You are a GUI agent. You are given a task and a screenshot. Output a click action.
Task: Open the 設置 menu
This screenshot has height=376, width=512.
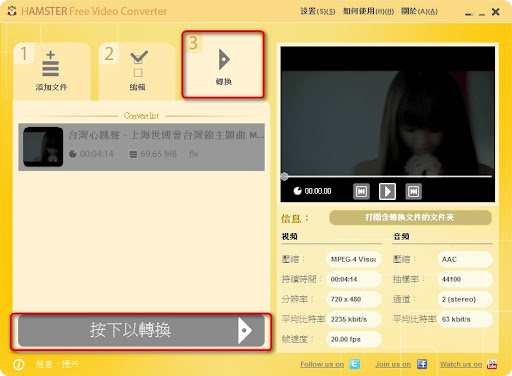(x=318, y=11)
